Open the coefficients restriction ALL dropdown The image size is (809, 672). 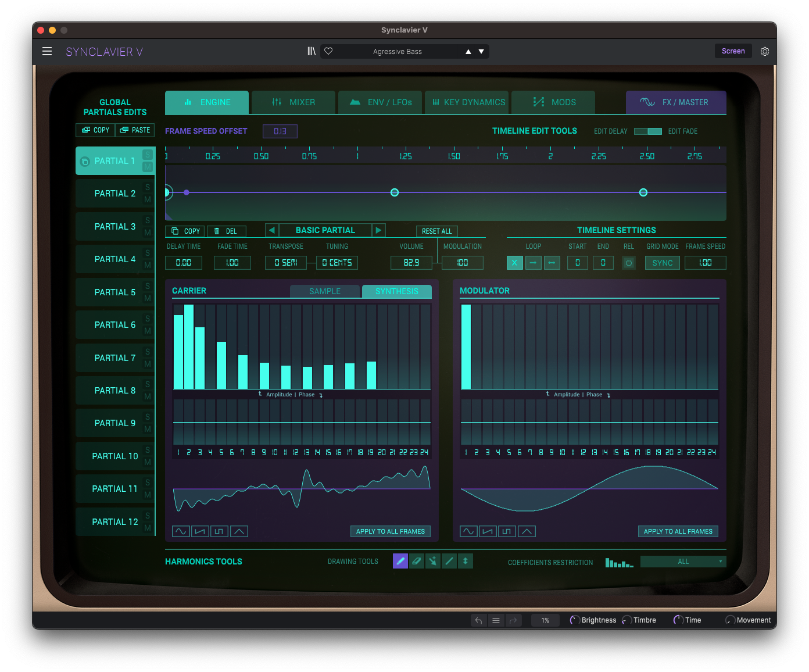click(683, 562)
